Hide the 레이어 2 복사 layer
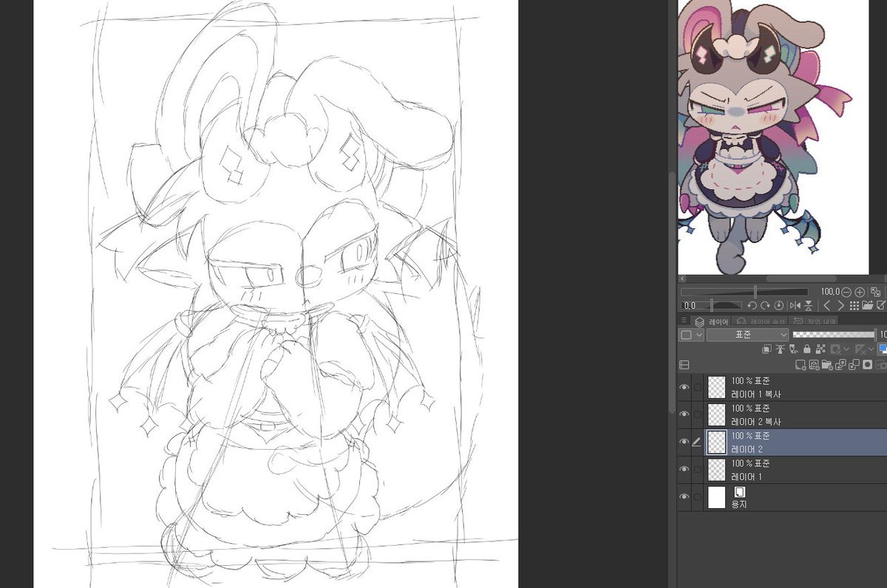Viewport: 887px width, 588px height. click(x=684, y=414)
